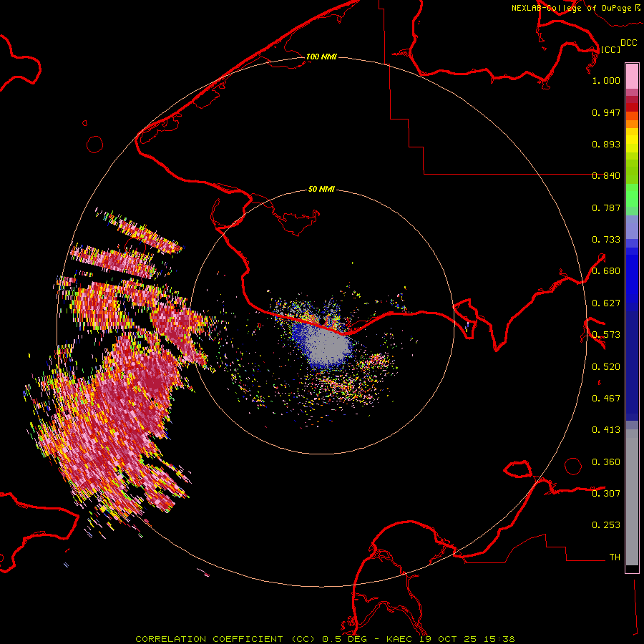Select the 0.467 legend value
The width and height of the screenshot is (644, 644).
[x=606, y=399]
